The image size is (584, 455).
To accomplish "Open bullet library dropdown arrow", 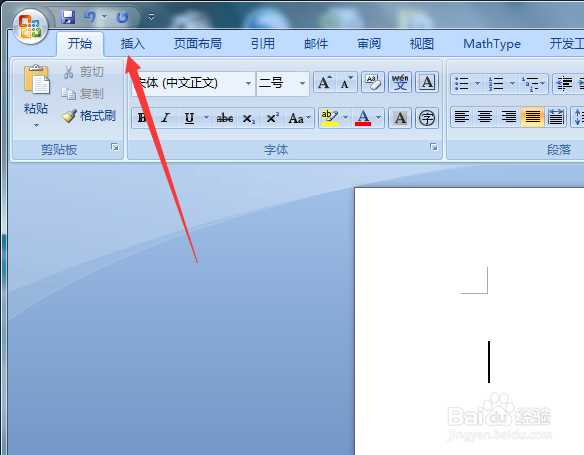I will coord(477,83).
